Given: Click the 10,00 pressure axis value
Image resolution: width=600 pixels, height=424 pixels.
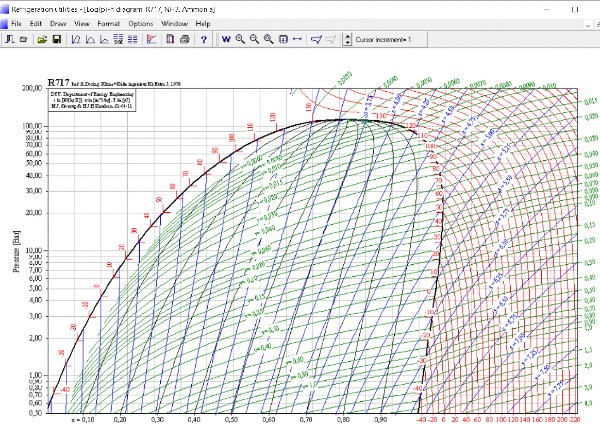Looking at the screenshot, I should pyautogui.click(x=34, y=250).
